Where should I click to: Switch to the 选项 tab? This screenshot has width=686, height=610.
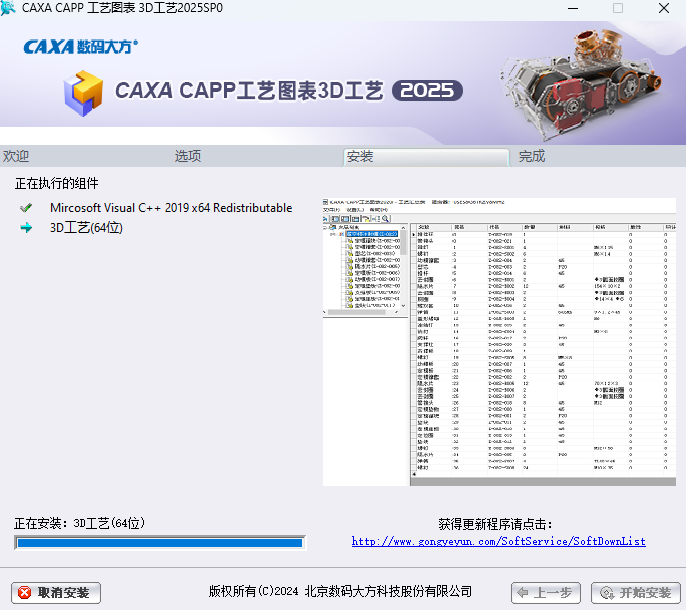click(x=188, y=156)
